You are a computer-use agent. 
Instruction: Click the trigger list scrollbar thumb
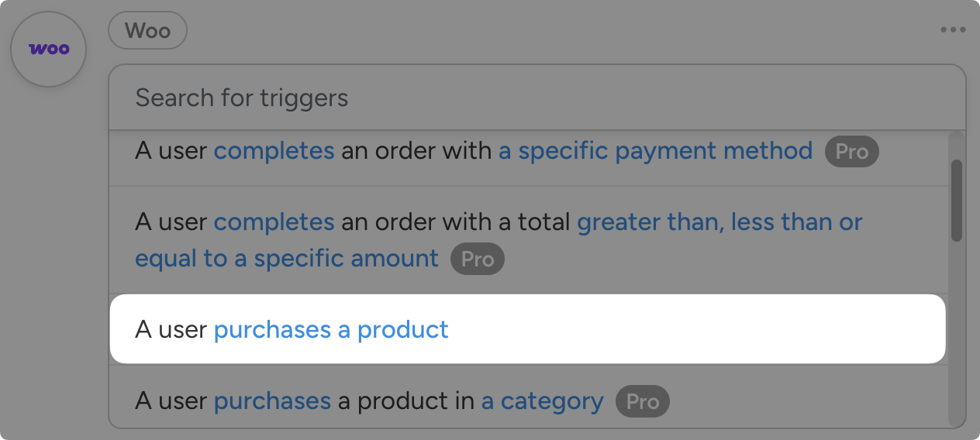coord(957,200)
